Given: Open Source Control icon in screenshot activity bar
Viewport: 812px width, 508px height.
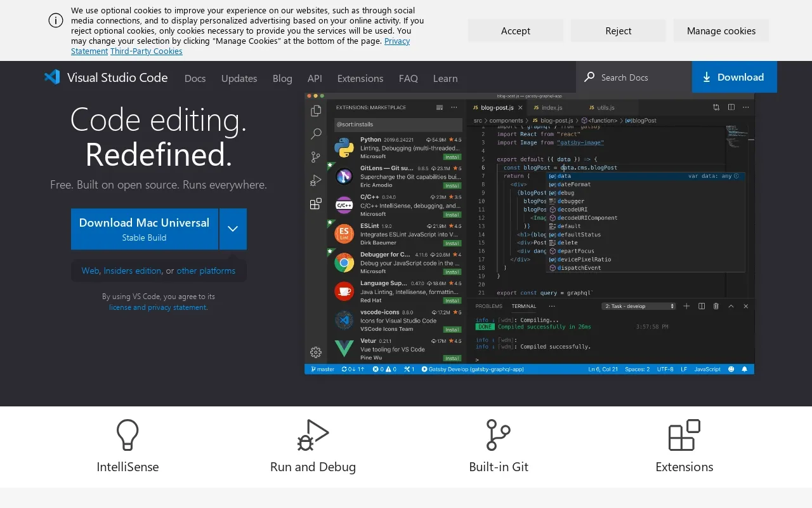Looking at the screenshot, I should (316, 157).
